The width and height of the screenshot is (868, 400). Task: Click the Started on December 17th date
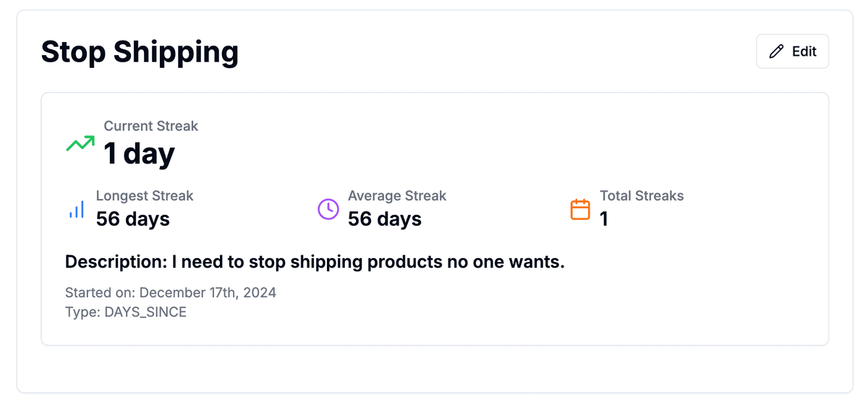(x=171, y=292)
